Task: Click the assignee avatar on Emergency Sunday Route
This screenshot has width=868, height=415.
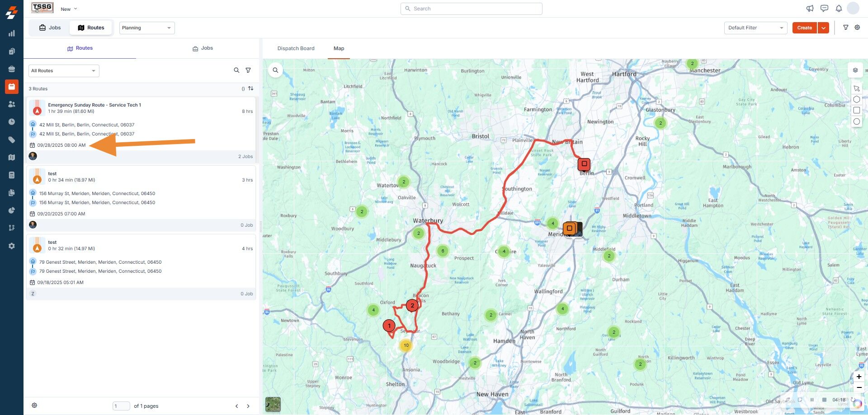Action: 33,156
